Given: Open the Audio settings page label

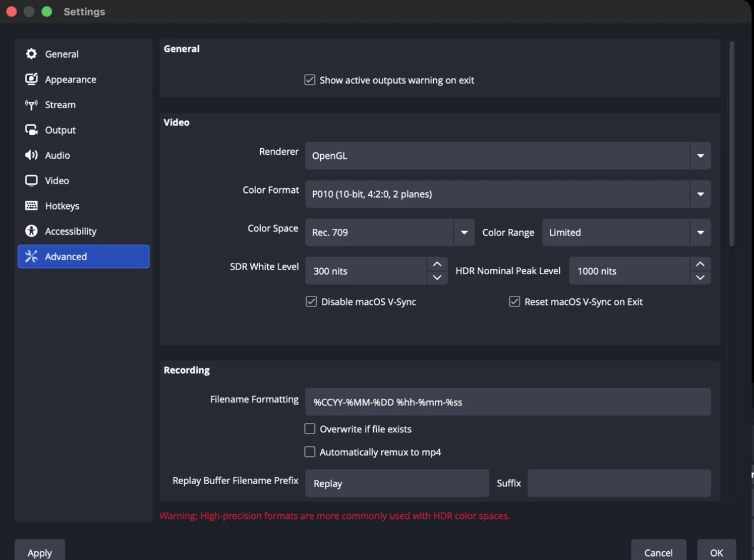Looking at the screenshot, I should [58, 155].
